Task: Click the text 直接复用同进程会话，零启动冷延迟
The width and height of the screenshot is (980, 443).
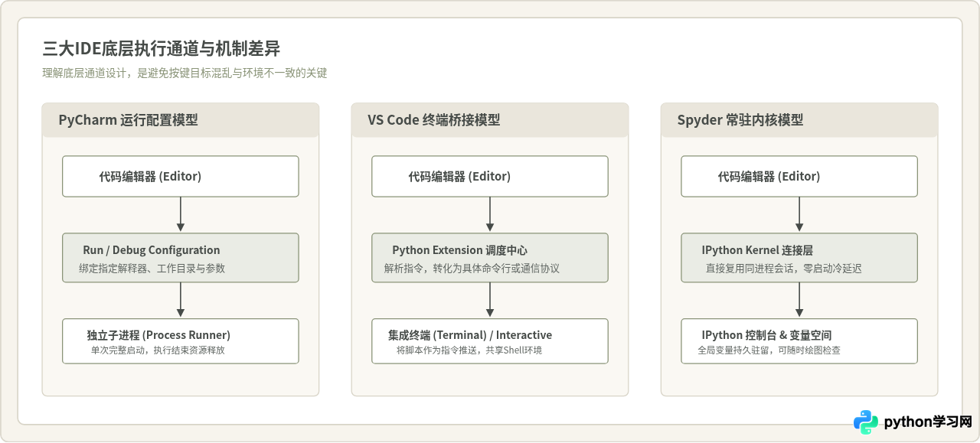Action: coord(784,269)
